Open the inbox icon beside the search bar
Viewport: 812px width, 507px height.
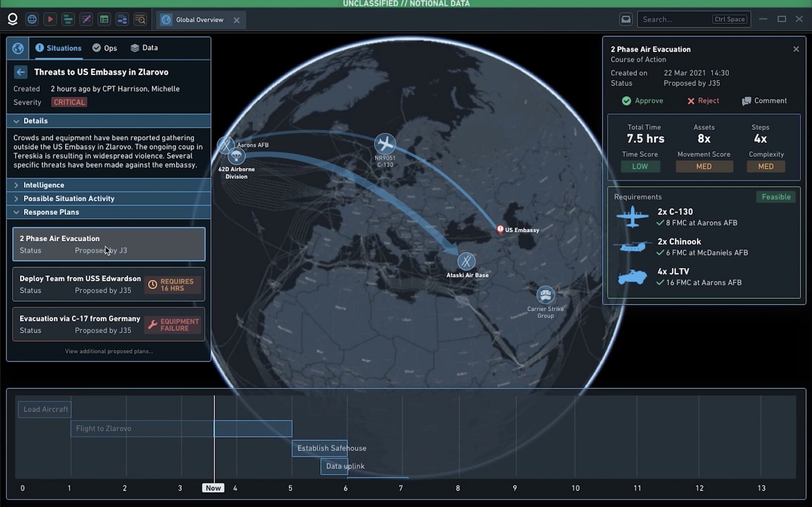626,19
